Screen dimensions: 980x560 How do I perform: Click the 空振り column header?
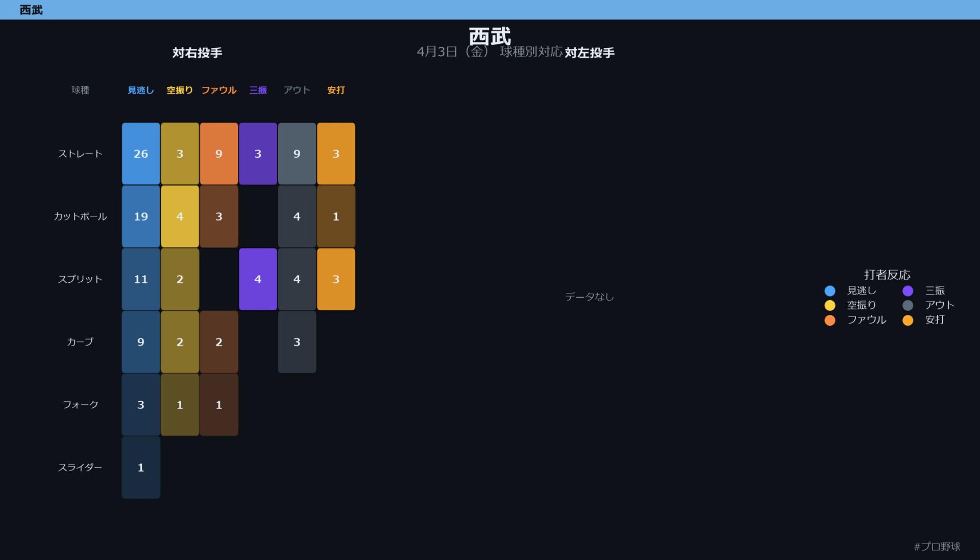pyautogui.click(x=180, y=90)
